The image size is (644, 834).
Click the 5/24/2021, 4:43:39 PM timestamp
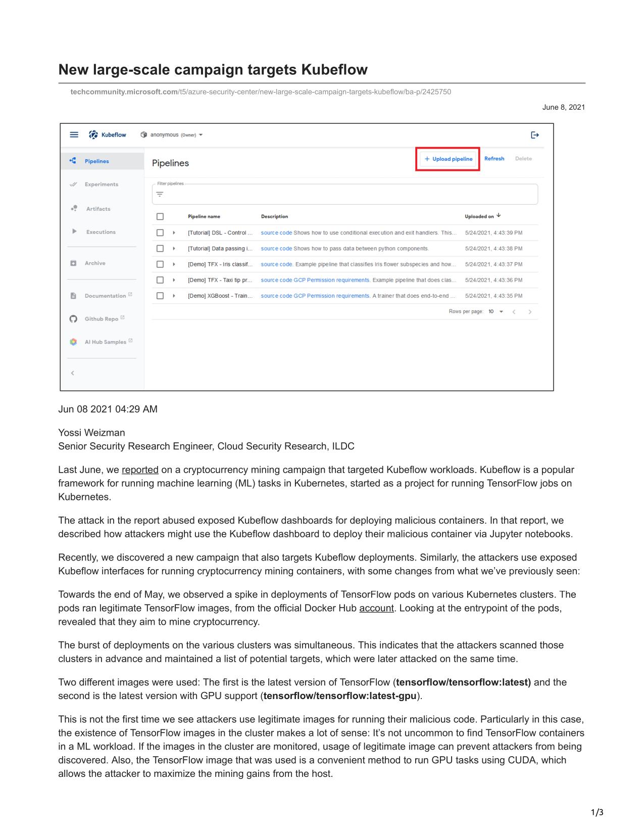pos(493,233)
